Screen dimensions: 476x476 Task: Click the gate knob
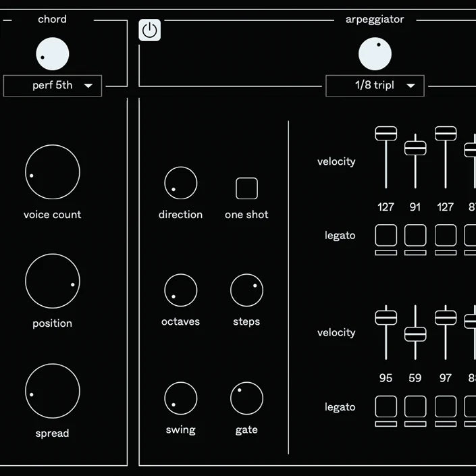(x=246, y=398)
